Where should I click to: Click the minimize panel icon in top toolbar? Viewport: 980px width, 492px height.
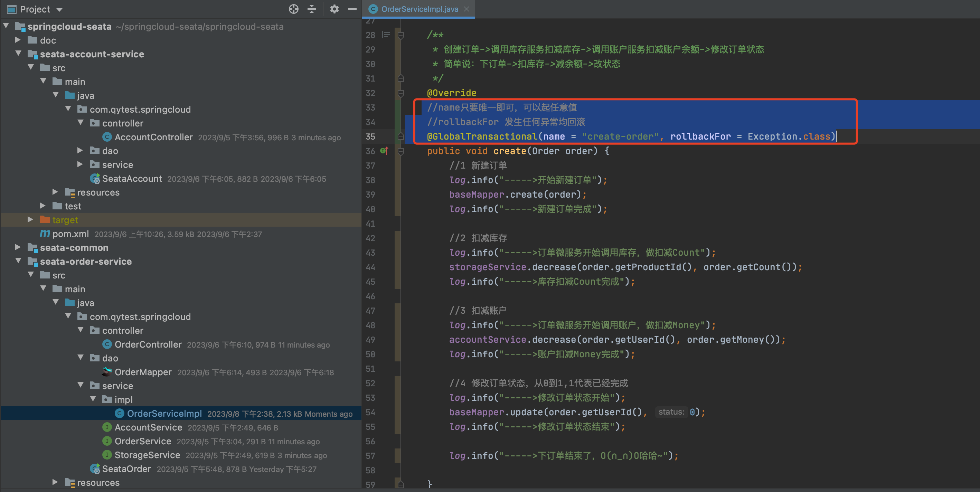pos(352,8)
